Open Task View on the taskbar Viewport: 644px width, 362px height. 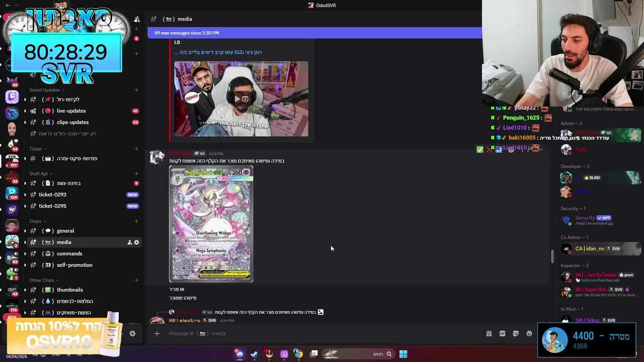(313, 354)
